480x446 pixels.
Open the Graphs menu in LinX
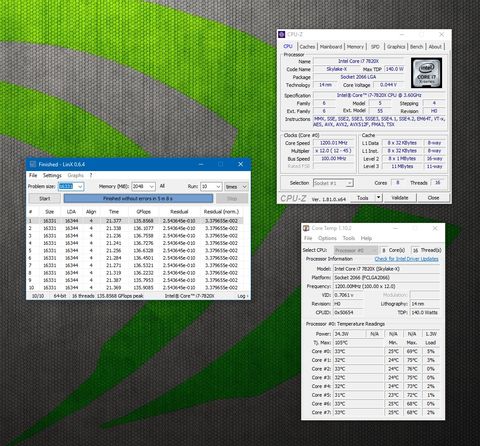point(76,175)
